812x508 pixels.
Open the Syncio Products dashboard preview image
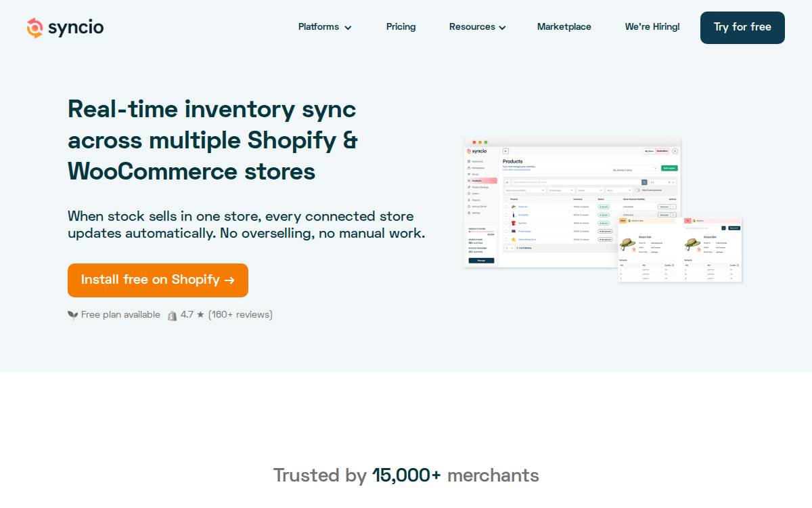[603, 211]
